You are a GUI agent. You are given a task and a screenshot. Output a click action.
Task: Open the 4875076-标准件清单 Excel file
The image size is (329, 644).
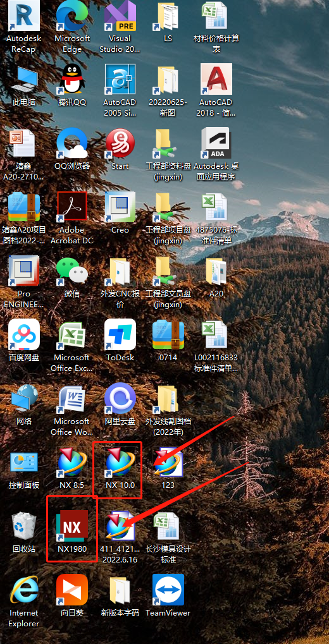click(x=216, y=207)
